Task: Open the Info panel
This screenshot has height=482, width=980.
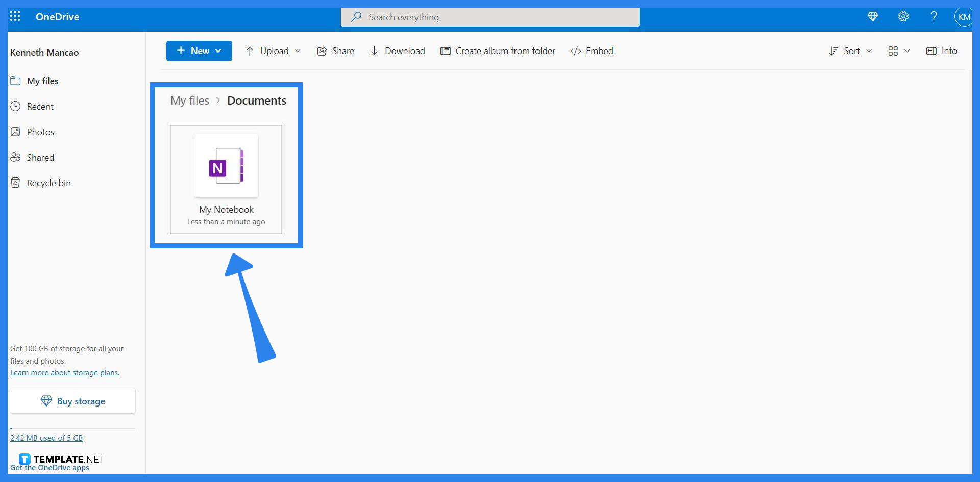Action: point(941,50)
